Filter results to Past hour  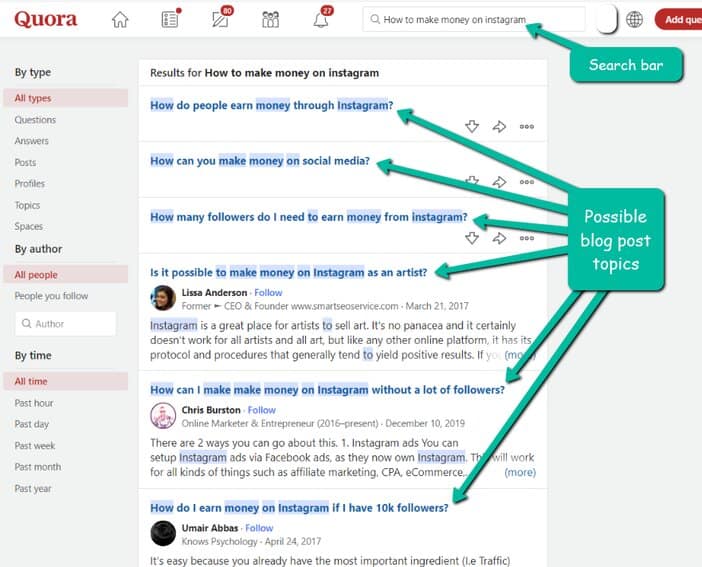click(34, 403)
